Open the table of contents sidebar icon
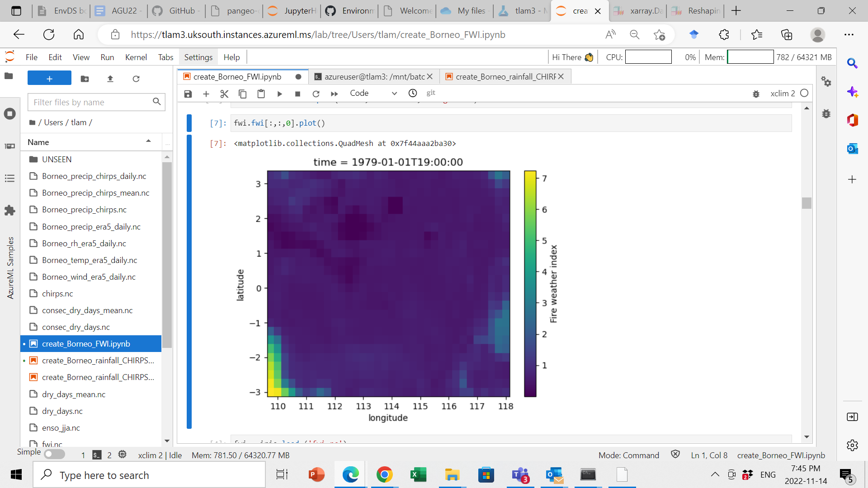 pyautogui.click(x=9, y=178)
